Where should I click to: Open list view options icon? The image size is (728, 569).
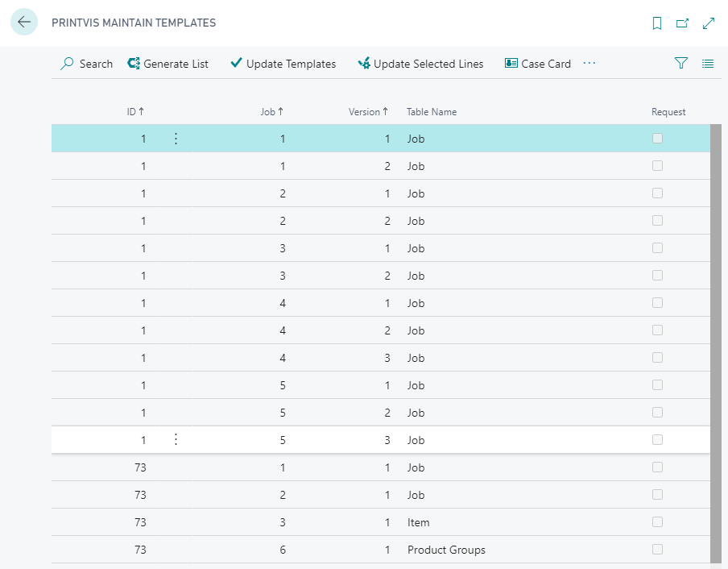[x=708, y=64]
